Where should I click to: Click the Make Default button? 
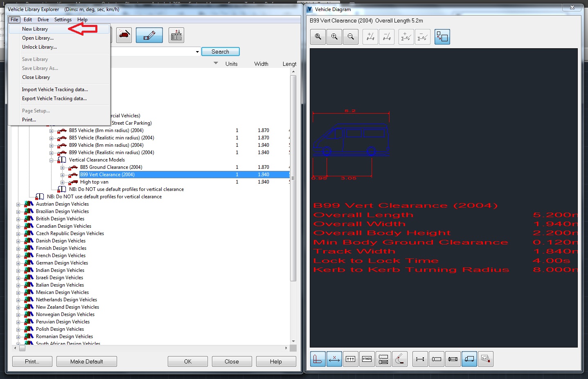[x=87, y=361]
